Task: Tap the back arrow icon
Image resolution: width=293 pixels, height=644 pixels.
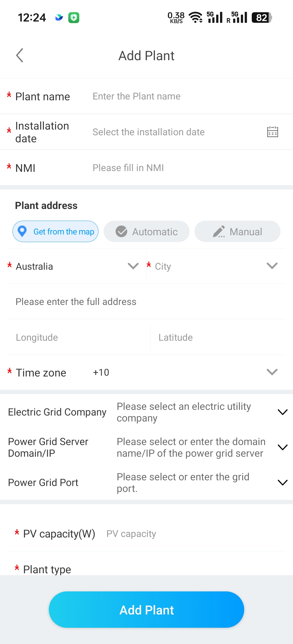Action: 20,56
